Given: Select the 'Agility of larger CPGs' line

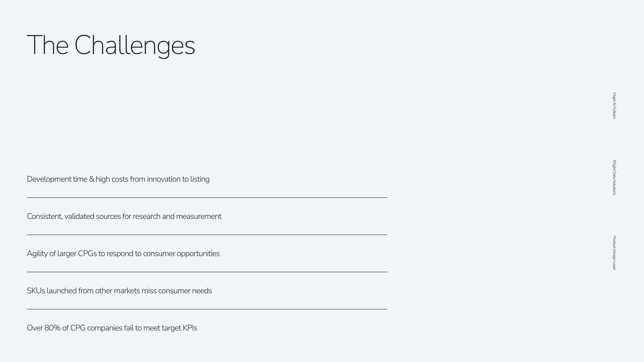Looking at the screenshot, I should click(123, 254).
